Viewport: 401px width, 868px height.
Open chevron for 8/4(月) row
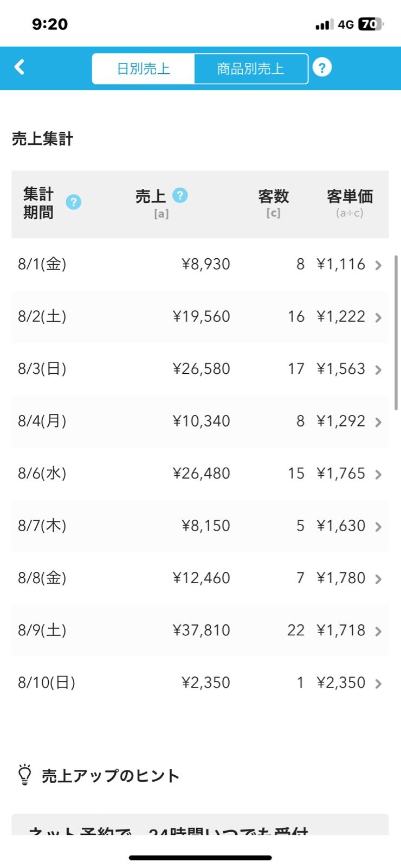pos(378,422)
